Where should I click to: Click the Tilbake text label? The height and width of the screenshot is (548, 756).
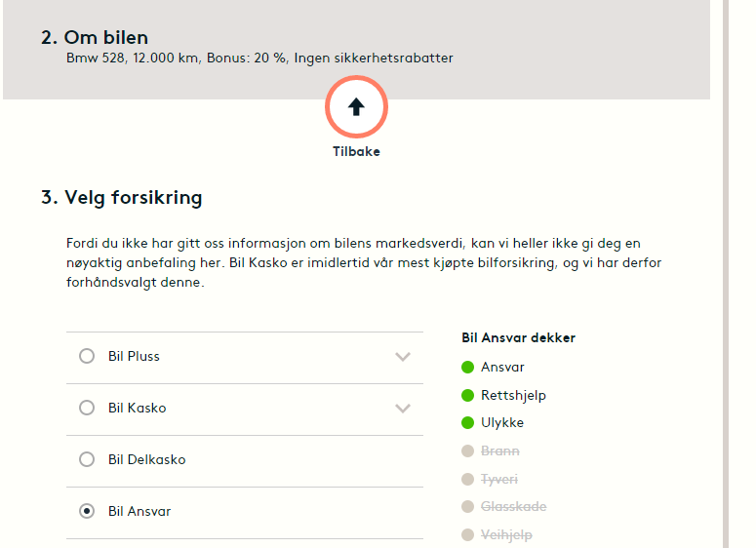point(356,152)
